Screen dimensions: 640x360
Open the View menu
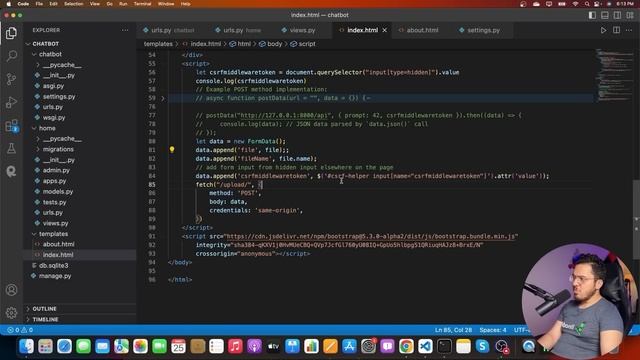coord(95,4)
